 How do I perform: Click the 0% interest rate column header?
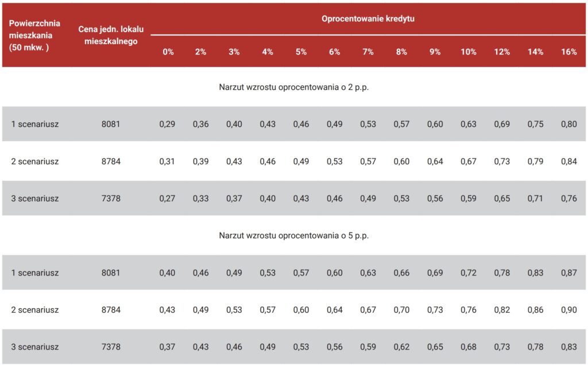coord(168,52)
